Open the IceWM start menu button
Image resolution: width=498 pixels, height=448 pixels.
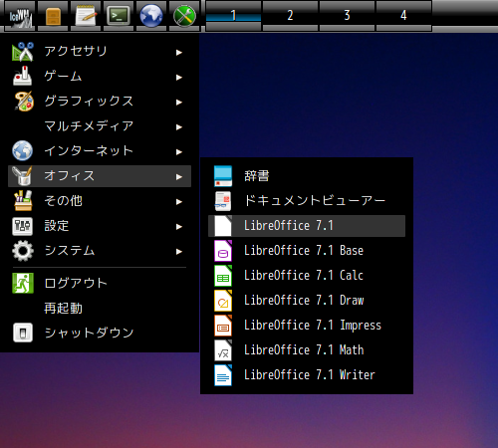(x=20, y=16)
